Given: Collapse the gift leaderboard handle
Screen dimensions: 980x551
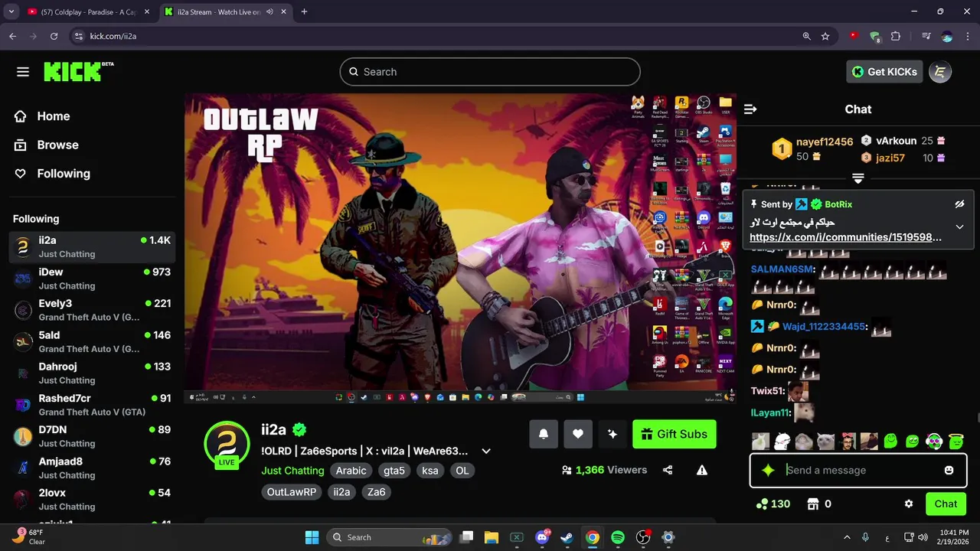Looking at the screenshot, I should point(858,178).
